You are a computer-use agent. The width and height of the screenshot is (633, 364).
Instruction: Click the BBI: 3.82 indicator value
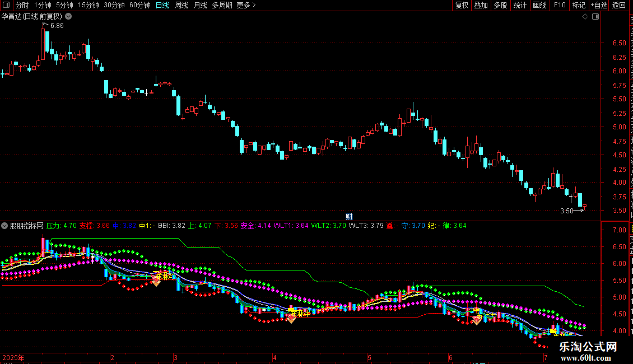coord(171,226)
